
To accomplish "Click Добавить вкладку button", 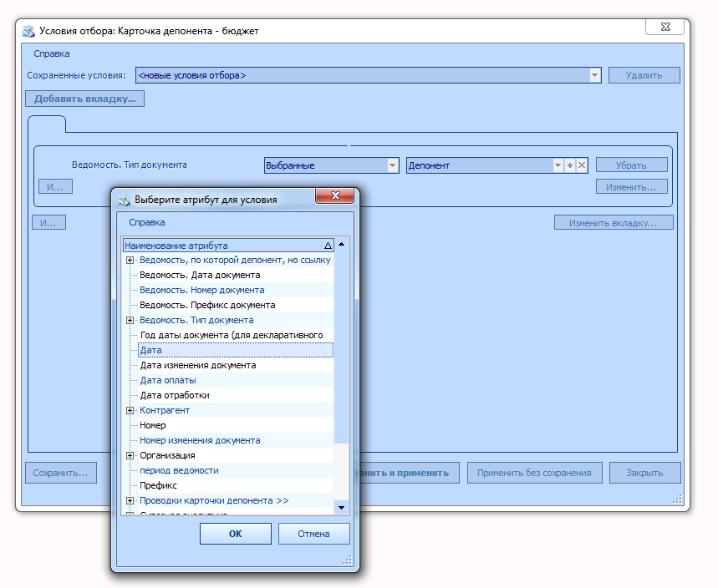I will (x=84, y=99).
